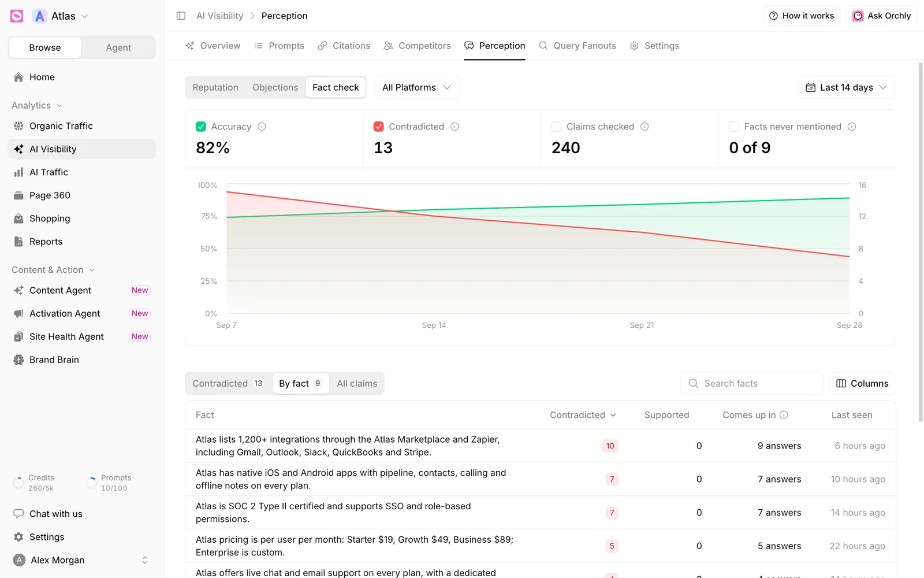Enable the Claims checked checkbox
Image resolution: width=924 pixels, height=578 pixels.
tap(557, 127)
